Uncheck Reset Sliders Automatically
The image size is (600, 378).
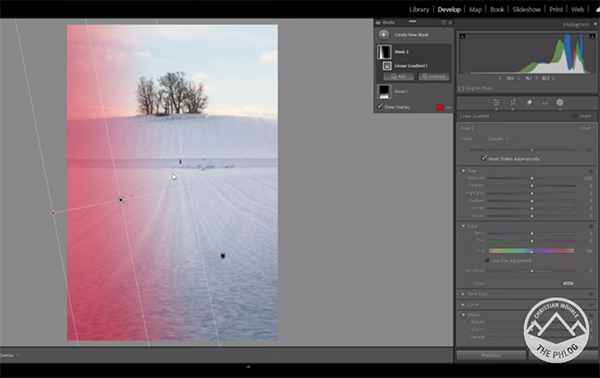(x=484, y=158)
